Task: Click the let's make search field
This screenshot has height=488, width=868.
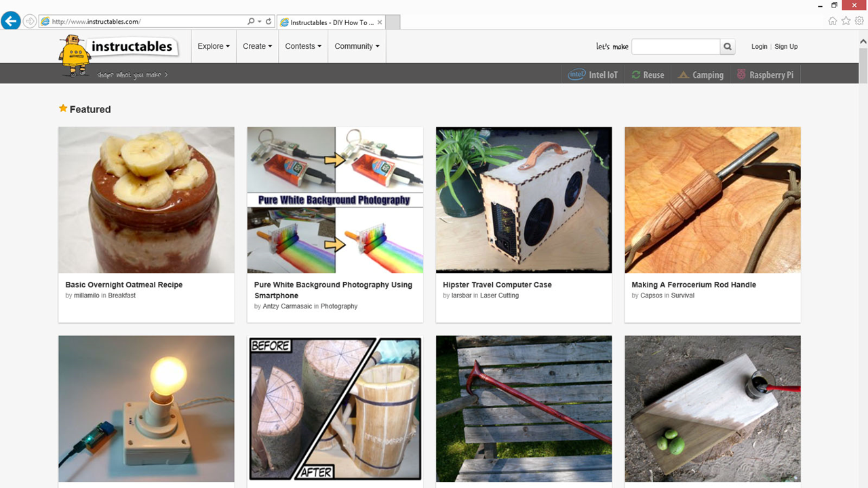Action: point(675,47)
